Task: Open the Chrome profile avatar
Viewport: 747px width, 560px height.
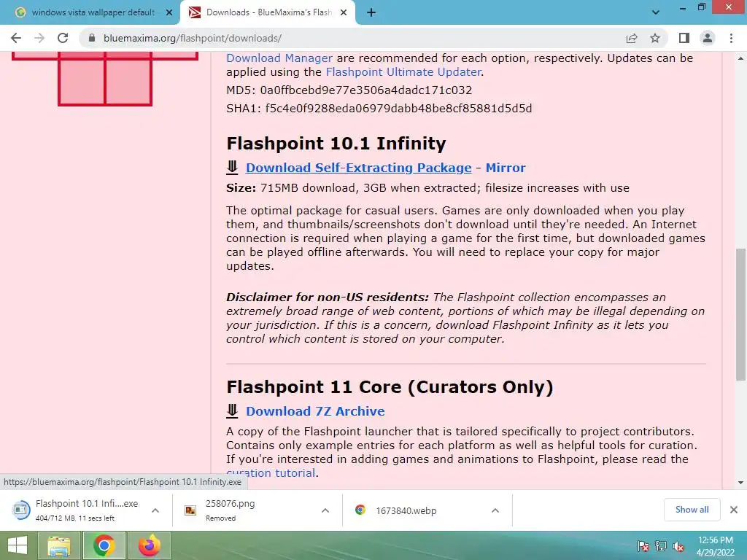Action: click(708, 38)
